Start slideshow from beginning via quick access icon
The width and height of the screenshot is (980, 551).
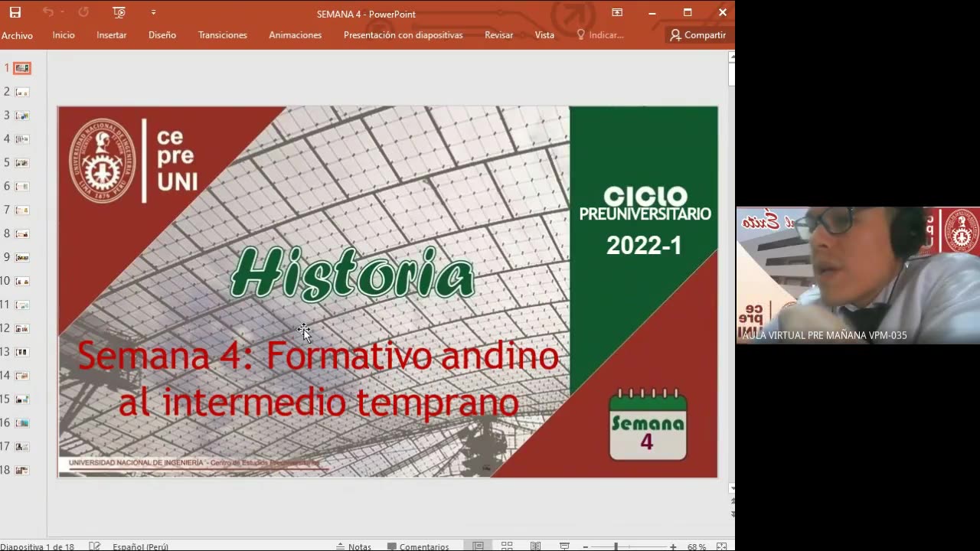point(119,12)
